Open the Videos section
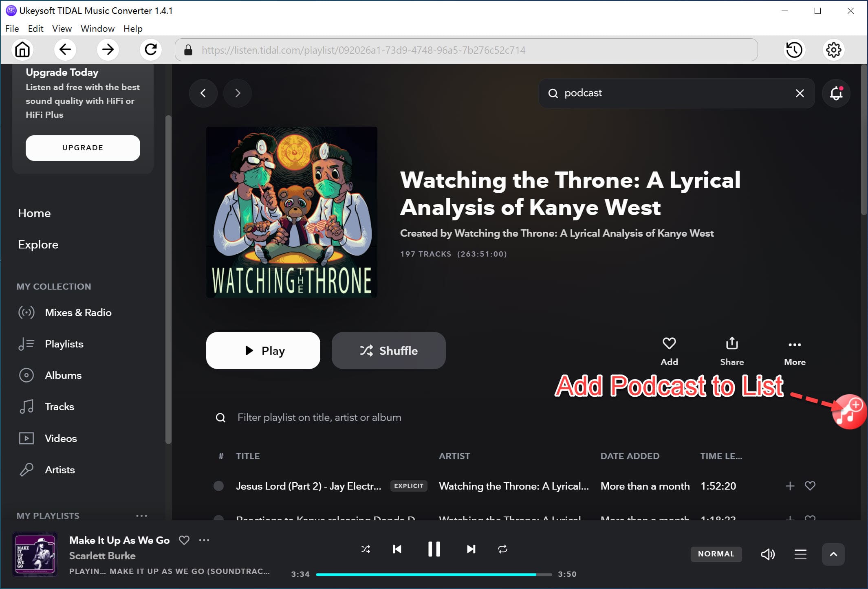The image size is (868, 589). point(61,438)
